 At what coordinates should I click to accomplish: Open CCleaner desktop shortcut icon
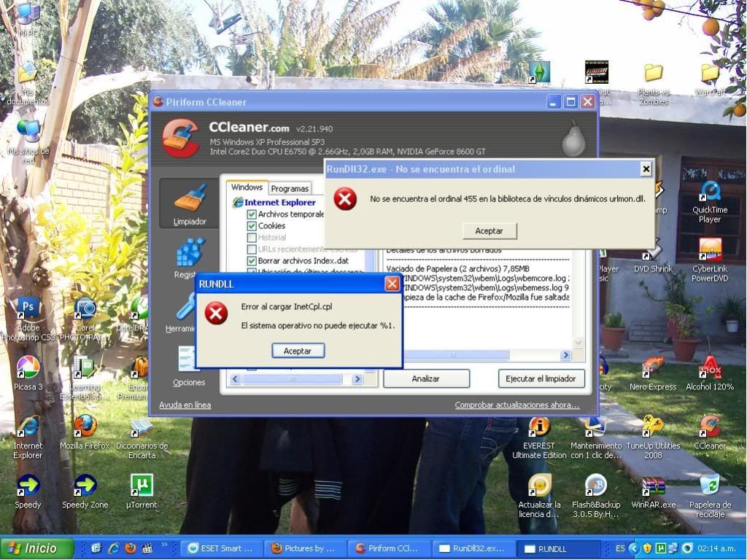[710, 432]
